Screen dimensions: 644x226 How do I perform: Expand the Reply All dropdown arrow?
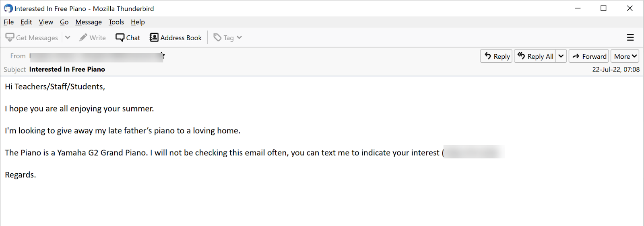[x=561, y=56]
